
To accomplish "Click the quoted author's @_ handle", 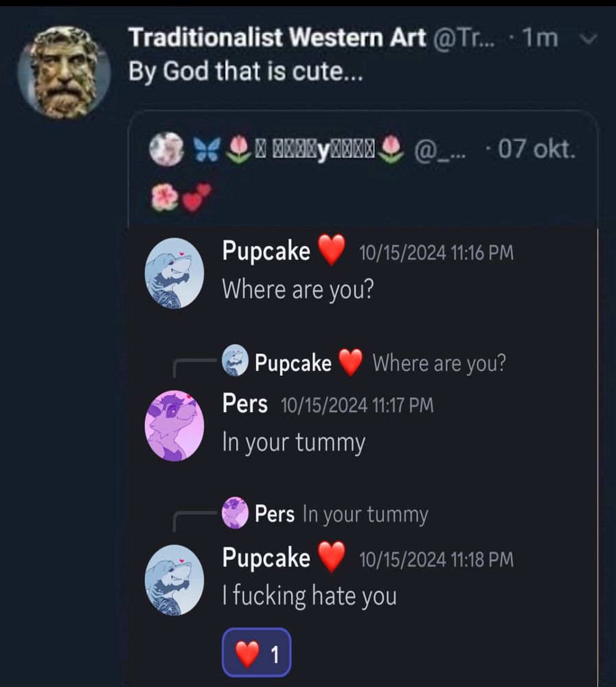I will [440, 150].
